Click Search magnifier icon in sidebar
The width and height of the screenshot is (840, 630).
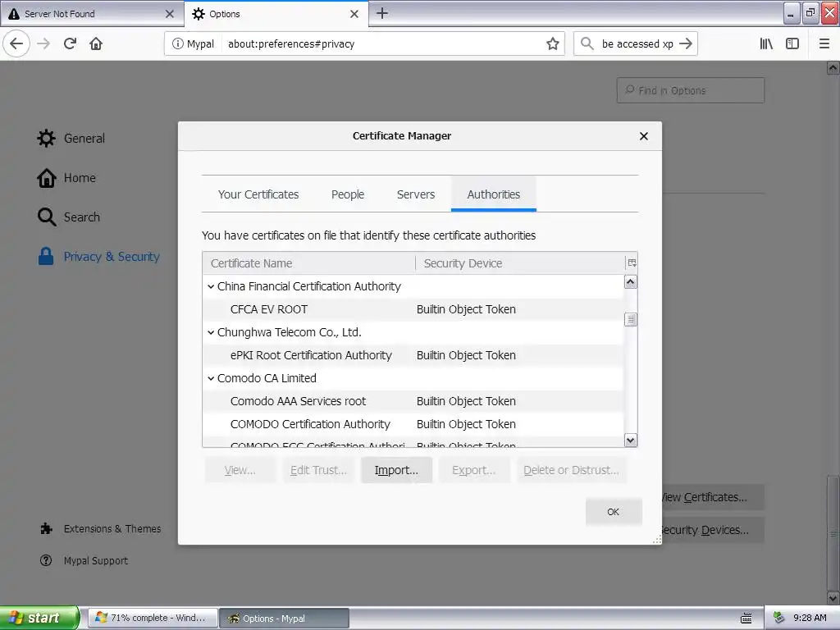coord(47,217)
